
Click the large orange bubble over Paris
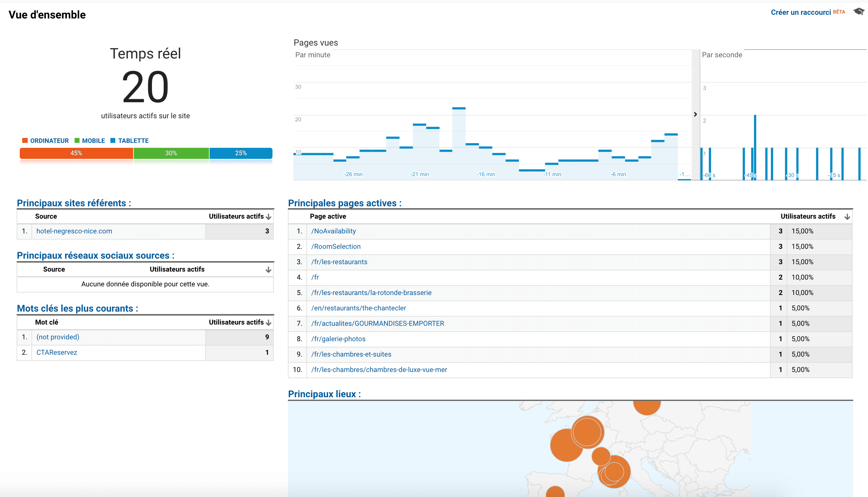(587, 432)
